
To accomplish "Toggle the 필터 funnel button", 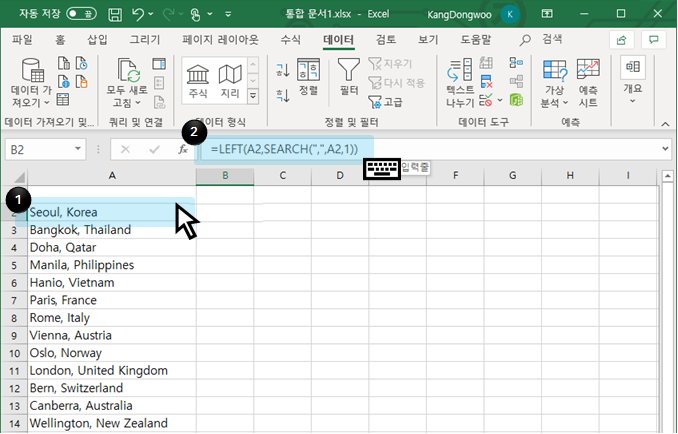I will point(349,77).
